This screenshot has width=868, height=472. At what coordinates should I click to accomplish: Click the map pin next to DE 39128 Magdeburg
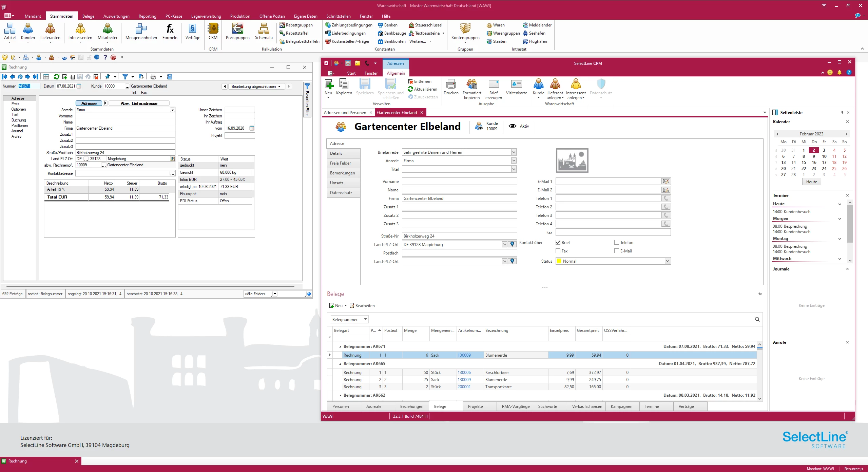click(512, 244)
